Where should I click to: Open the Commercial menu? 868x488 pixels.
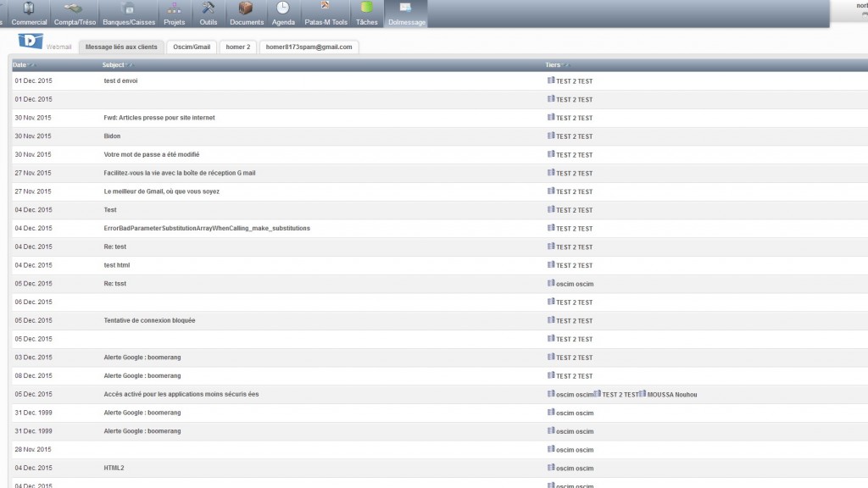click(29, 14)
